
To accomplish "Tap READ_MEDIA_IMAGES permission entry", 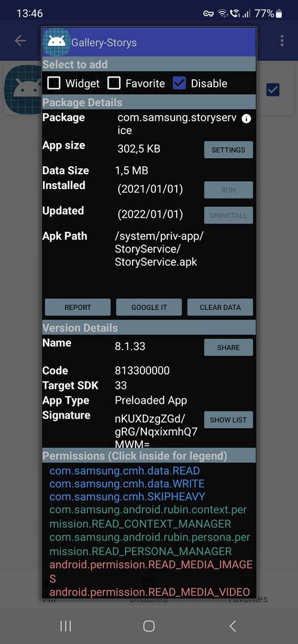I will click(150, 572).
